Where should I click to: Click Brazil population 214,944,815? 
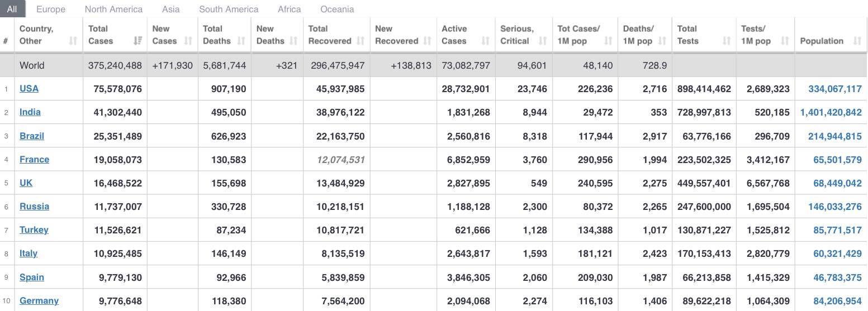pos(835,136)
